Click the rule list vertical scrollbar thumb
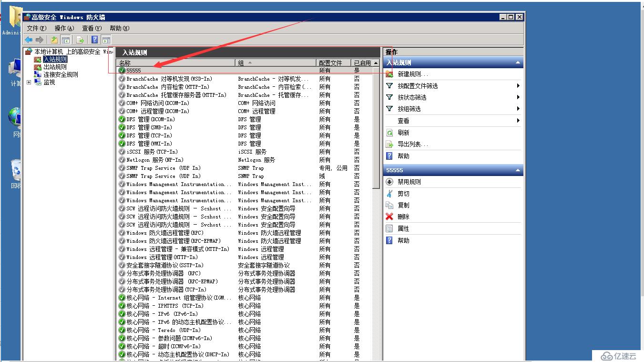Viewport: 644px width, 362px height. [x=376, y=128]
